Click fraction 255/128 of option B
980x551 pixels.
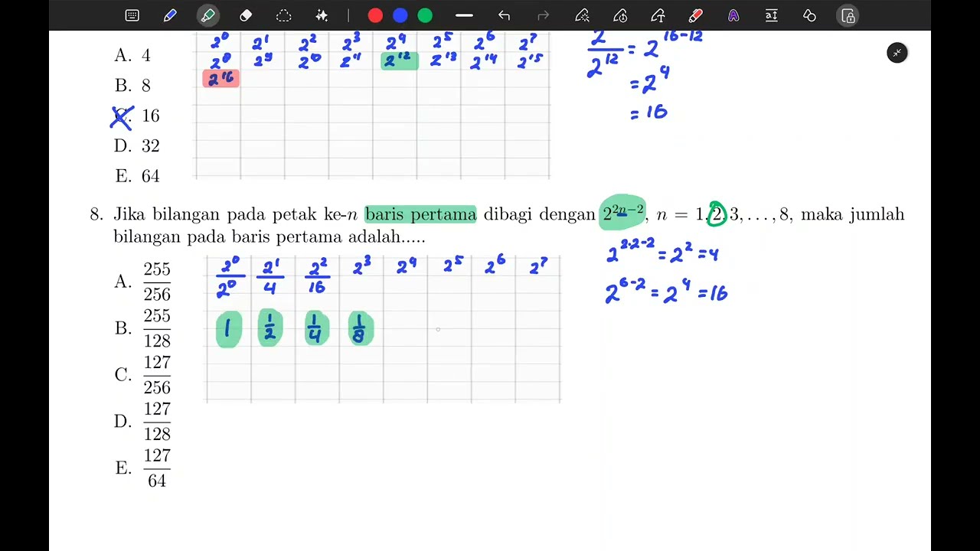click(x=157, y=328)
